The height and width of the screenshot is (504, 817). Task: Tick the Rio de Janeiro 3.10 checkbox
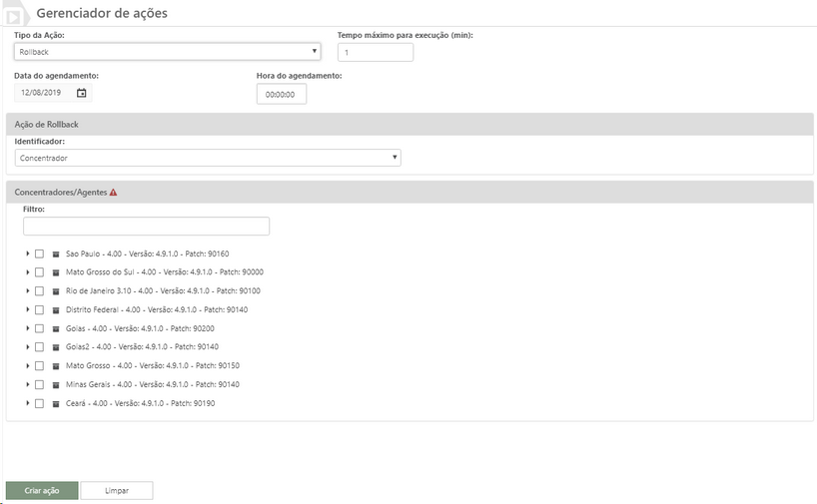coord(39,291)
